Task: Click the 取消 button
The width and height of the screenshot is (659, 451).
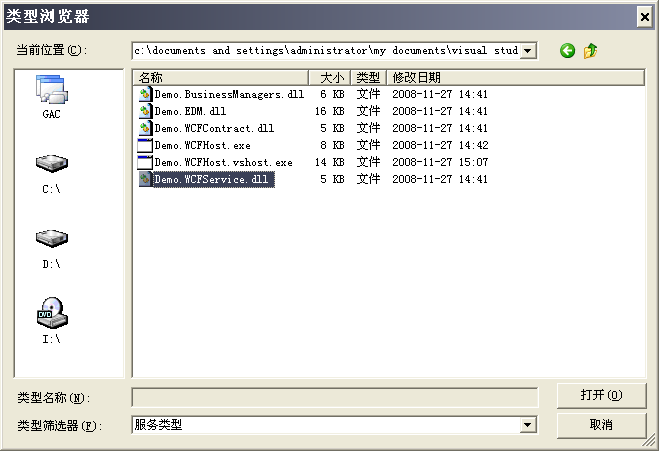Action: coord(601,425)
